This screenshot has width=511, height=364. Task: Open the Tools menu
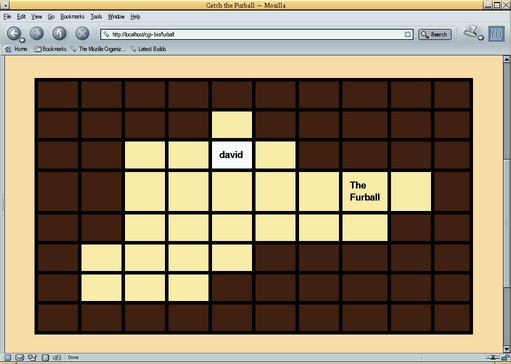pyautogui.click(x=96, y=17)
